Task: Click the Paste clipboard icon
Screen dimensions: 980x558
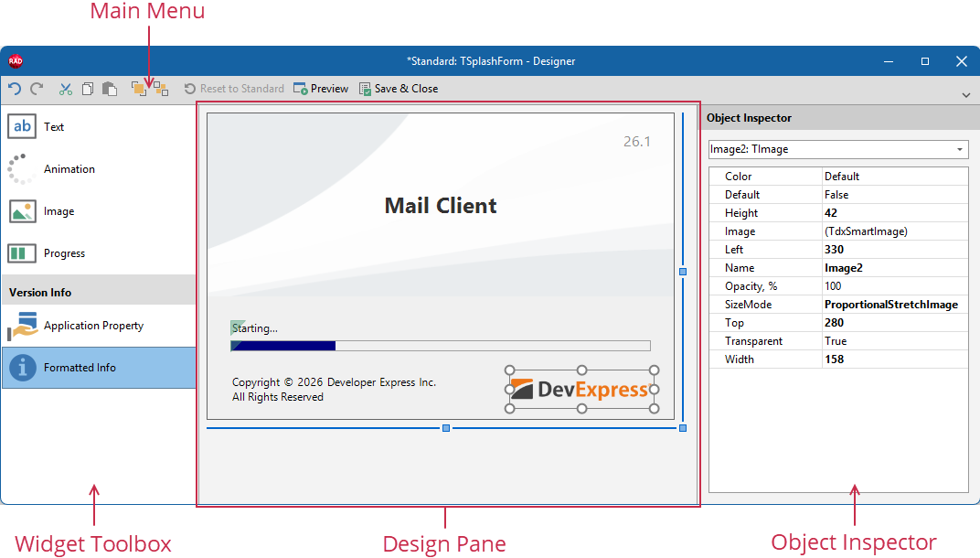Action: pos(110,89)
